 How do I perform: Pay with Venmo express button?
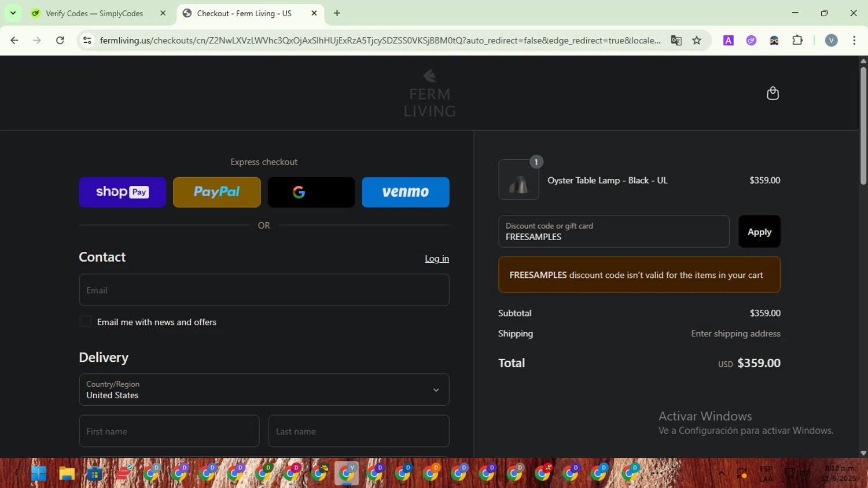point(406,192)
